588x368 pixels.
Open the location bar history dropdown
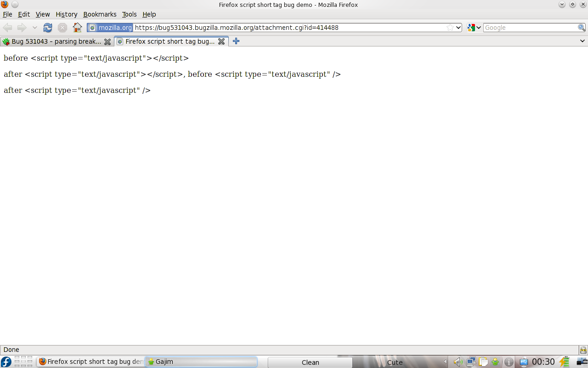coord(458,28)
